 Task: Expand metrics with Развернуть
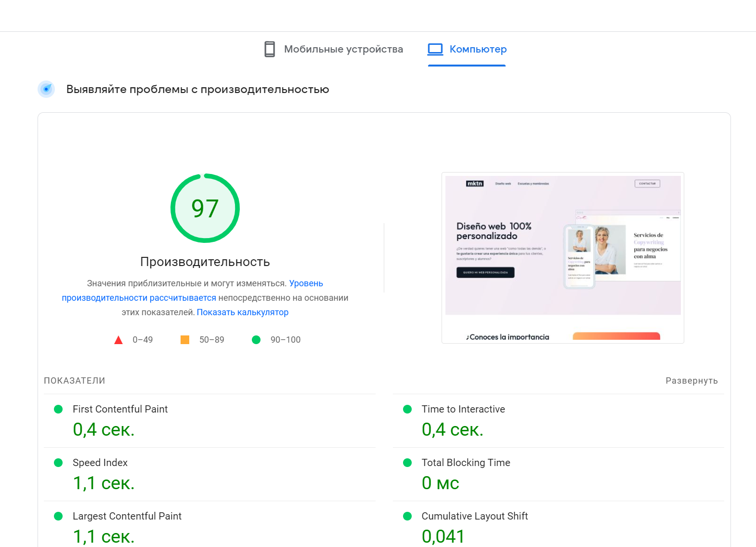pyautogui.click(x=691, y=381)
